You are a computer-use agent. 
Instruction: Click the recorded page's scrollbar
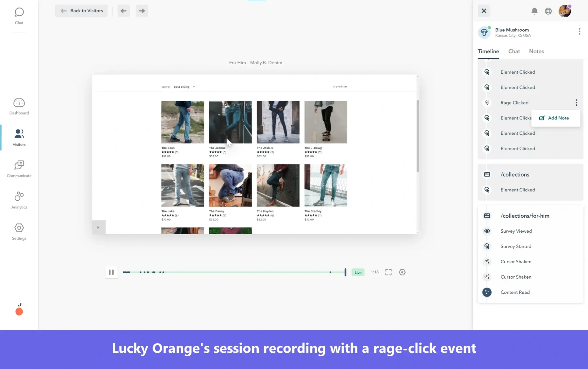click(x=417, y=136)
